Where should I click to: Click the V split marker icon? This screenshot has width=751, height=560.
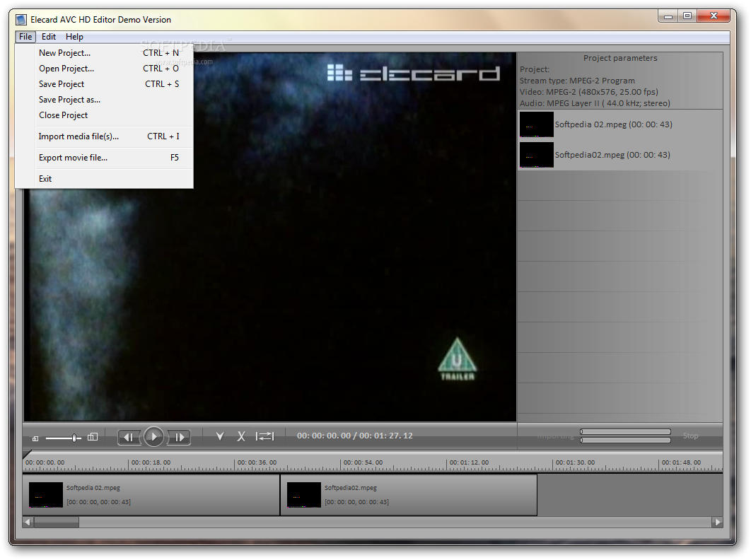pyautogui.click(x=220, y=436)
